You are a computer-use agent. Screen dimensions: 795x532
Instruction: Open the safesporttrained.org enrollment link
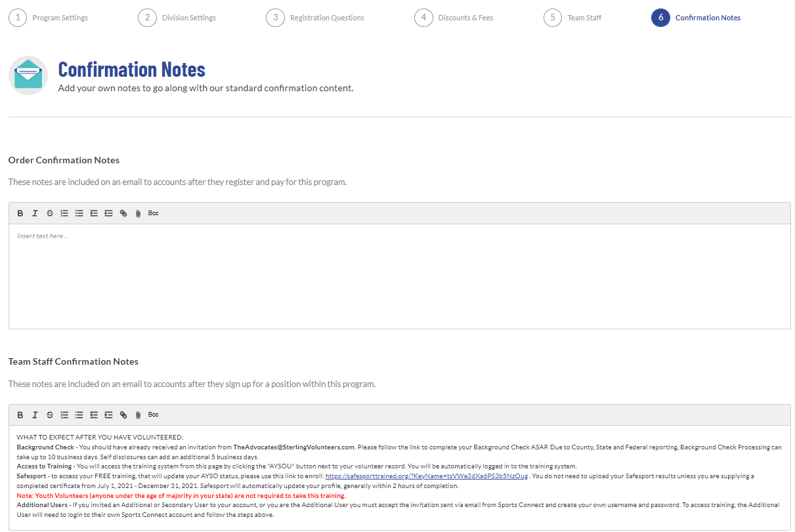pos(426,476)
